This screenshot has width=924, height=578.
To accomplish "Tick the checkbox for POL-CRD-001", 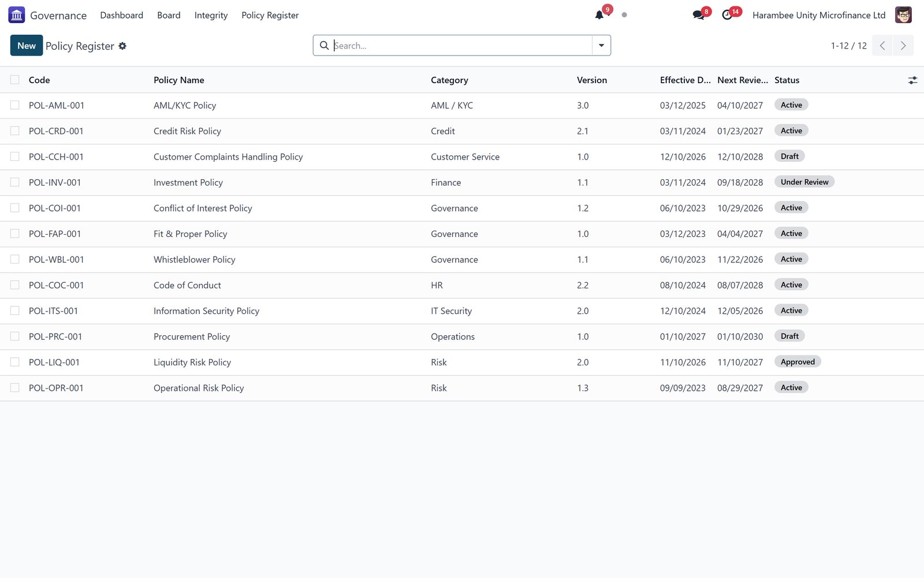I will [15, 131].
